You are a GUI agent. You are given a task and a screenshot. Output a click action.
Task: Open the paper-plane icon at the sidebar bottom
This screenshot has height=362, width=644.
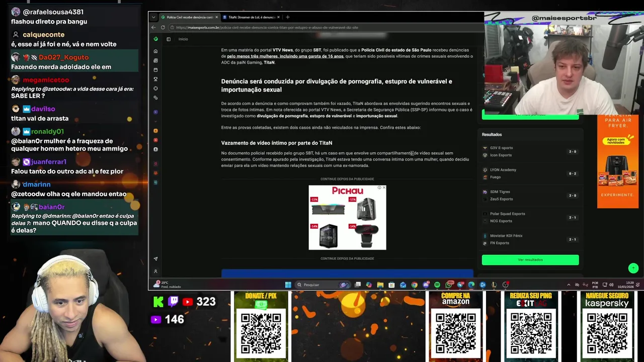coord(155,259)
